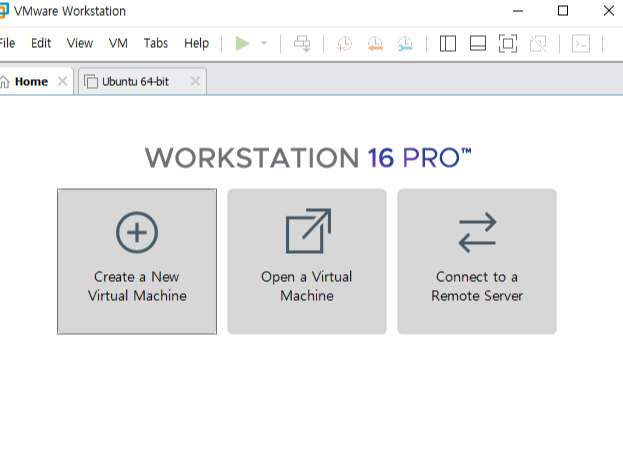
Task: Toggle the thumbnail bar icon
Action: pyautogui.click(x=478, y=43)
